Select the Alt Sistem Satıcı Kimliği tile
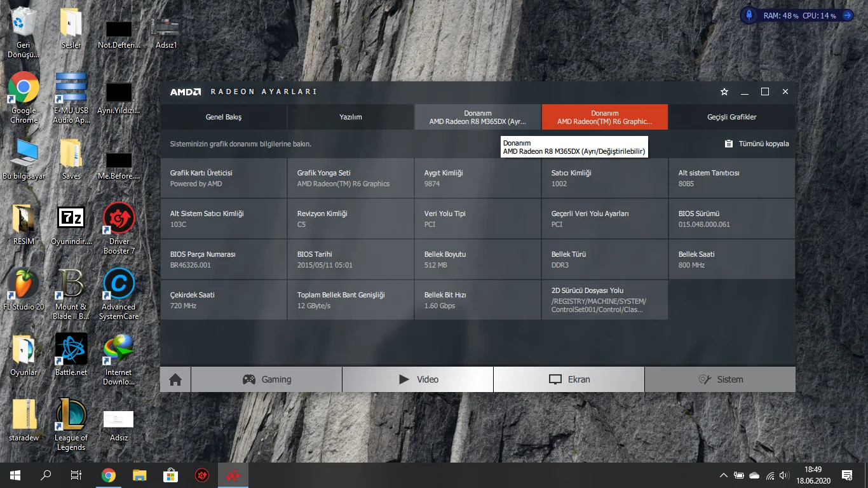Viewport: 868px width, 488px height. (224, 219)
